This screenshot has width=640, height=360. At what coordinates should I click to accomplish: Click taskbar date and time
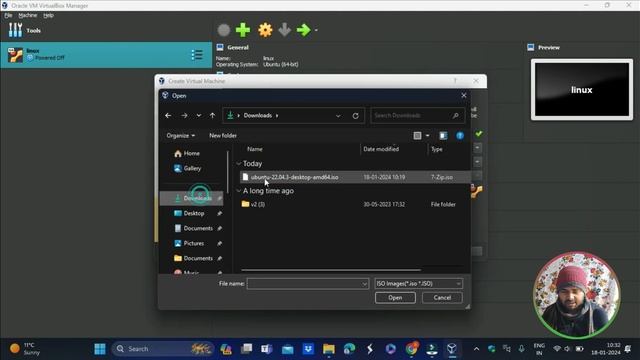[606, 349]
